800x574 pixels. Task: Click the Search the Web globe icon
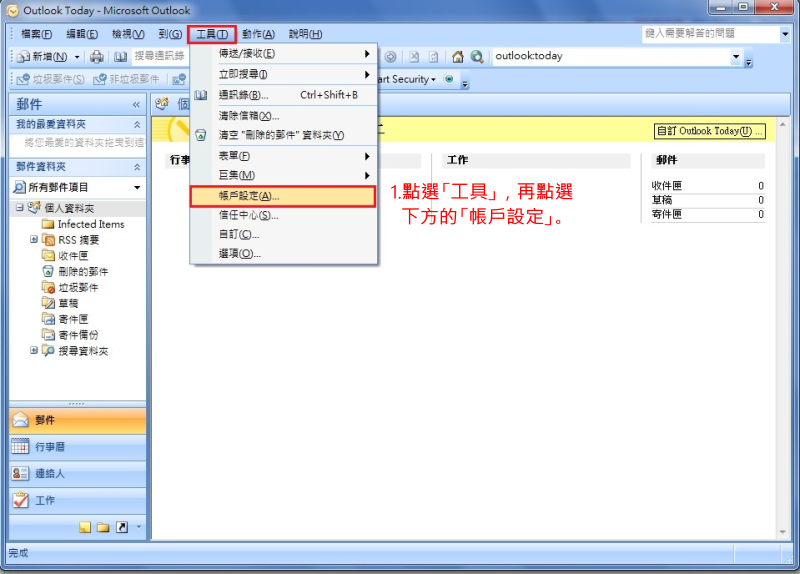[x=477, y=57]
